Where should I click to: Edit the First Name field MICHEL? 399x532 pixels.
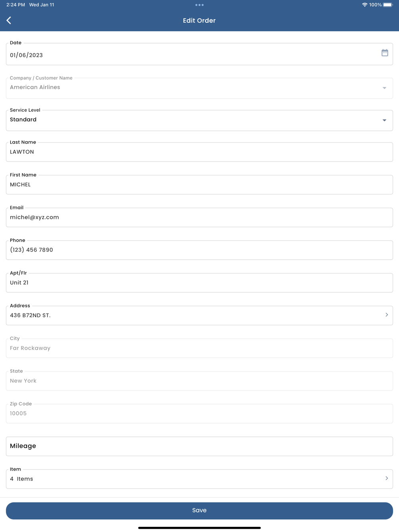coord(199,185)
